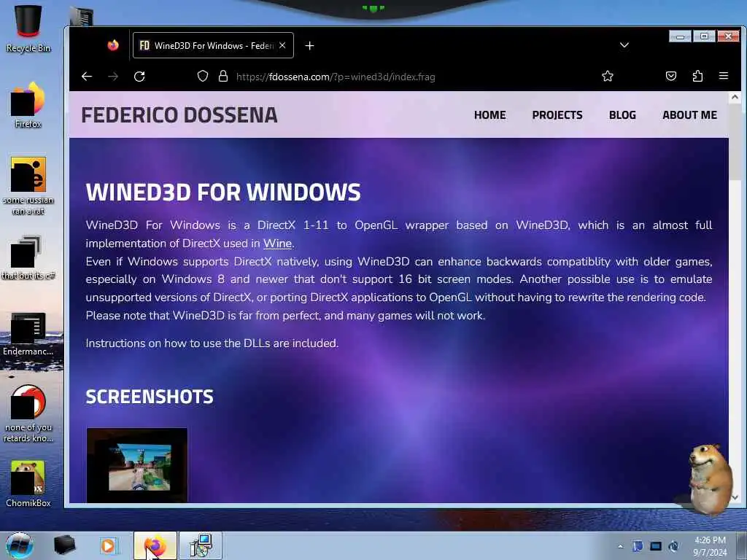The image size is (747, 560).
Task: Open the PROJECTS menu item
Action: pos(557,114)
